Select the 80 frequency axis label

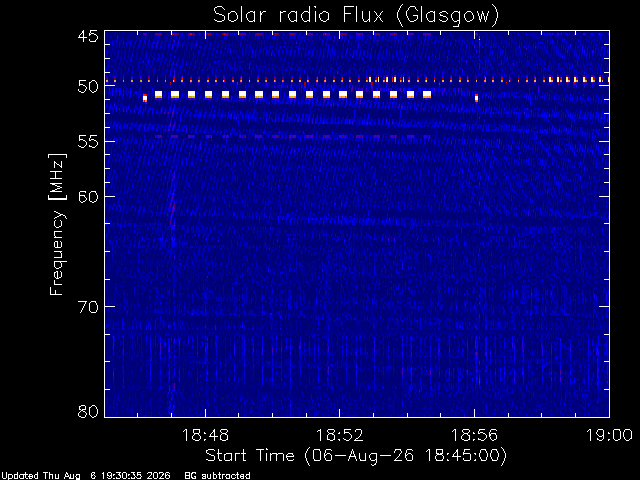coord(88,411)
